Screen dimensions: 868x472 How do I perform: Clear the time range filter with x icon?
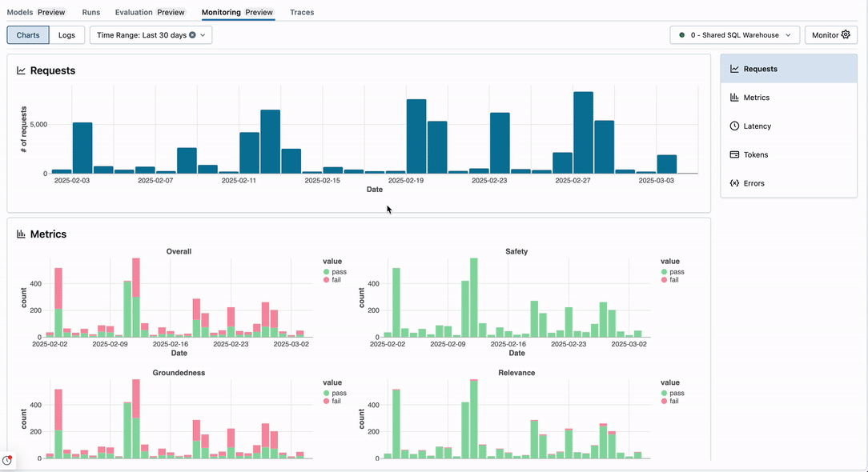[192, 35]
